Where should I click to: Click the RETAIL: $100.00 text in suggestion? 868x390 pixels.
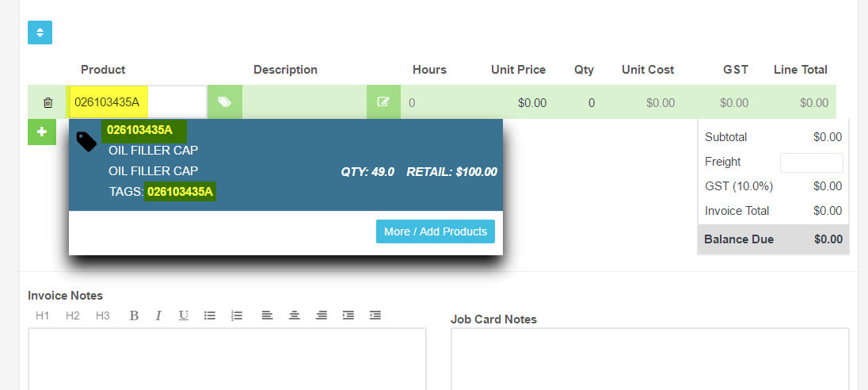(x=451, y=172)
